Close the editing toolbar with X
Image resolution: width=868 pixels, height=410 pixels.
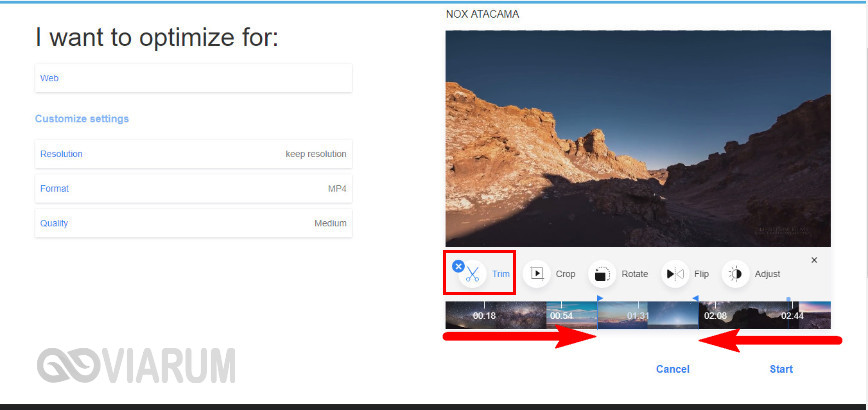point(814,260)
